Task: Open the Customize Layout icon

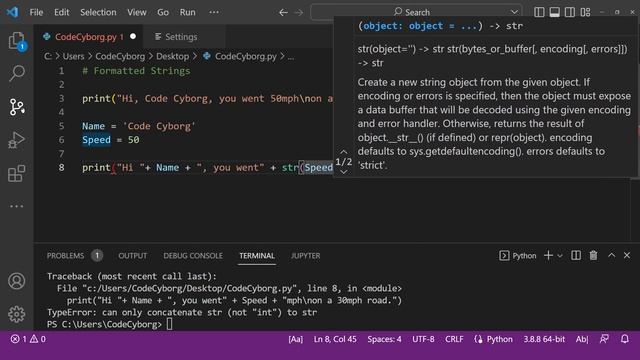Action: point(585,12)
